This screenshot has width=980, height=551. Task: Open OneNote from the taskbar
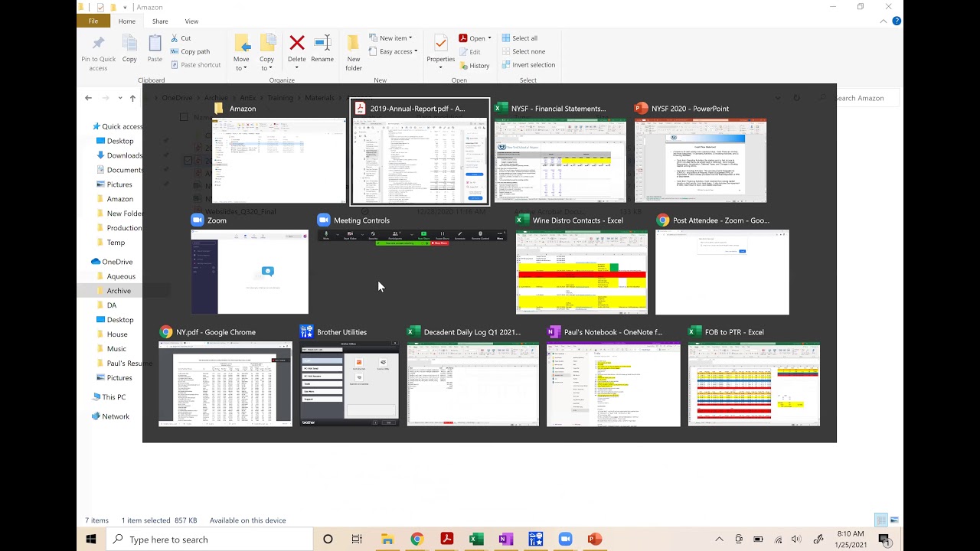point(505,540)
